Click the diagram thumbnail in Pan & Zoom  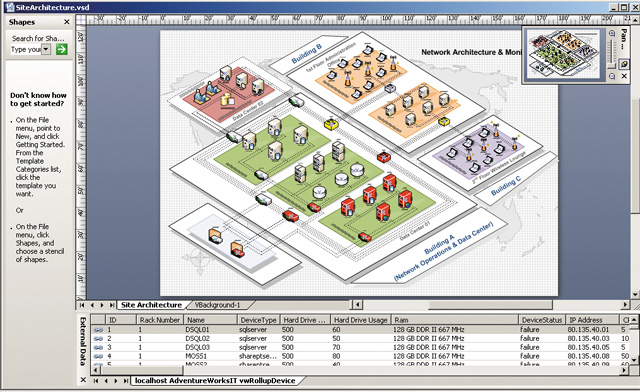coord(564,54)
